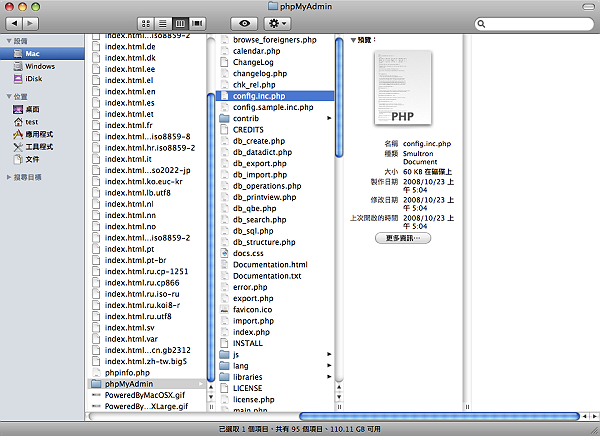Select the docs.css file
600x436 pixels.
275,253
